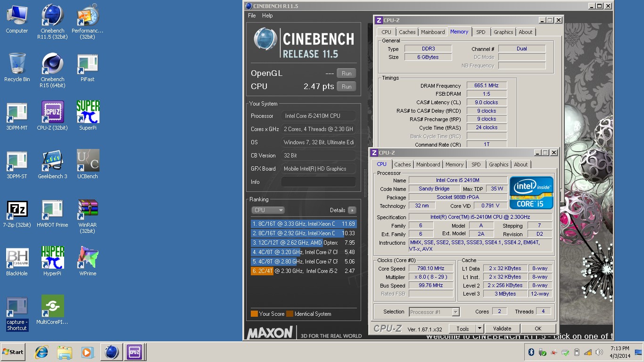Switch to SPD tab in front CPU-Z window
The width and height of the screenshot is (644, 362).
[476, 165]
